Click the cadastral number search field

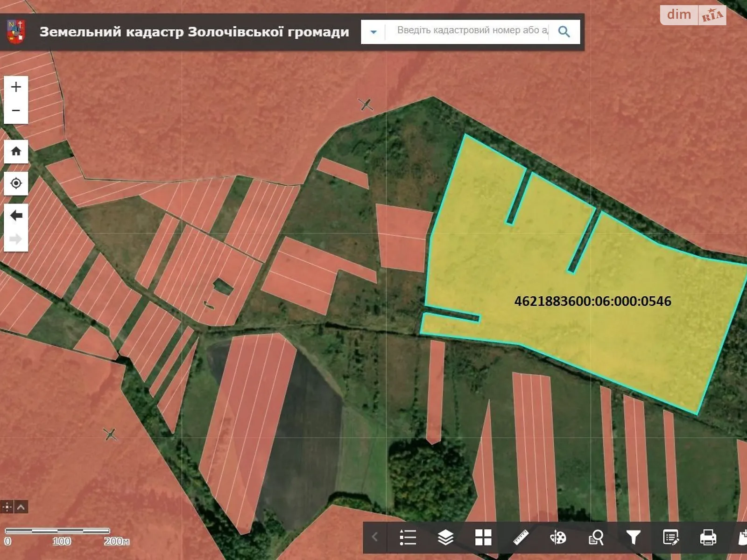pyautogui.click(x=472, y=31)
